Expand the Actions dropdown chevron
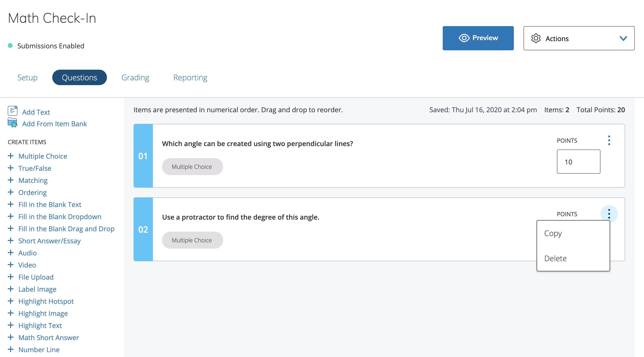 [x=623, y=38]
